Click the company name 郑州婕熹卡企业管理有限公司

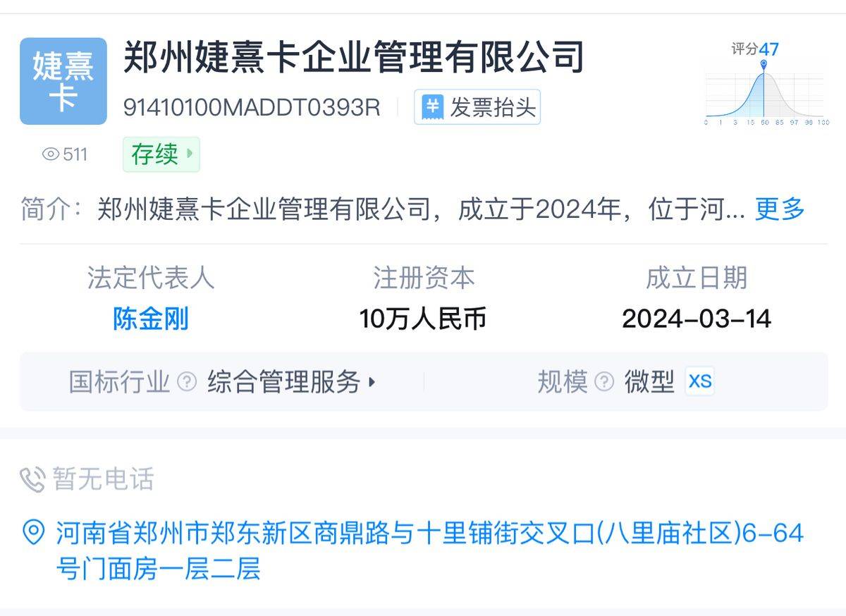click(354, 57)
